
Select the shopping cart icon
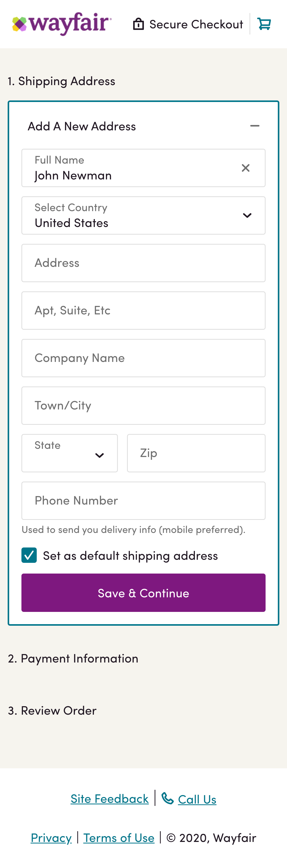click(265, 24)
